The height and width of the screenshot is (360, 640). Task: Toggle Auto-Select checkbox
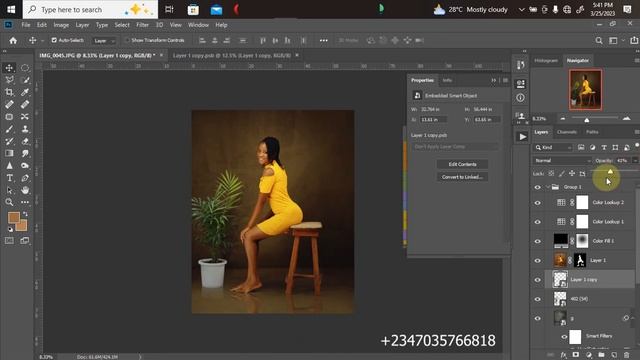pyautogui.click(x=54, y=40)
